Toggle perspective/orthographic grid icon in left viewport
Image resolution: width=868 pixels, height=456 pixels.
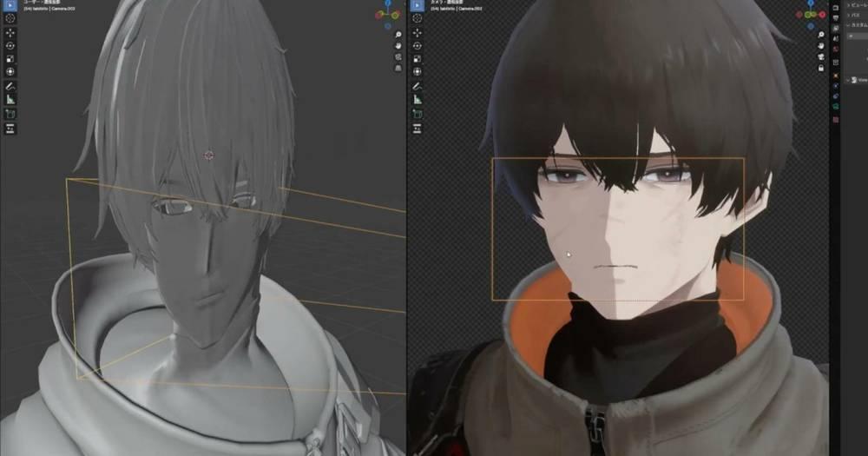tap(398, 68)
